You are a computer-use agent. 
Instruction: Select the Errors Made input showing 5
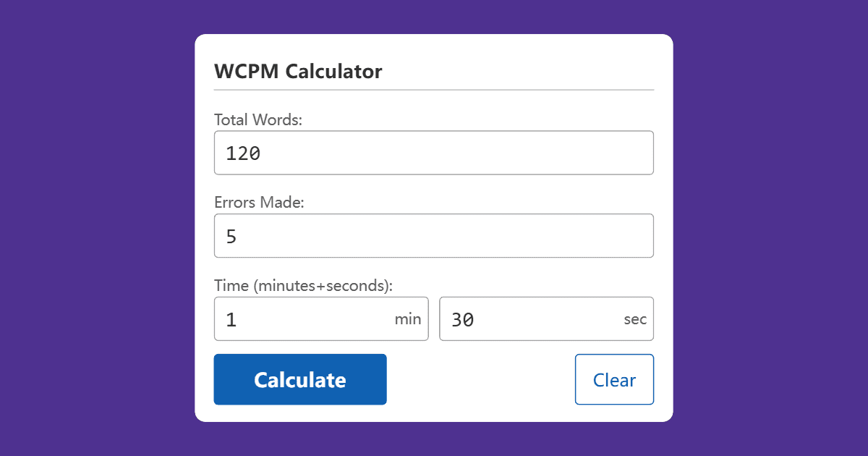[434, 235]
